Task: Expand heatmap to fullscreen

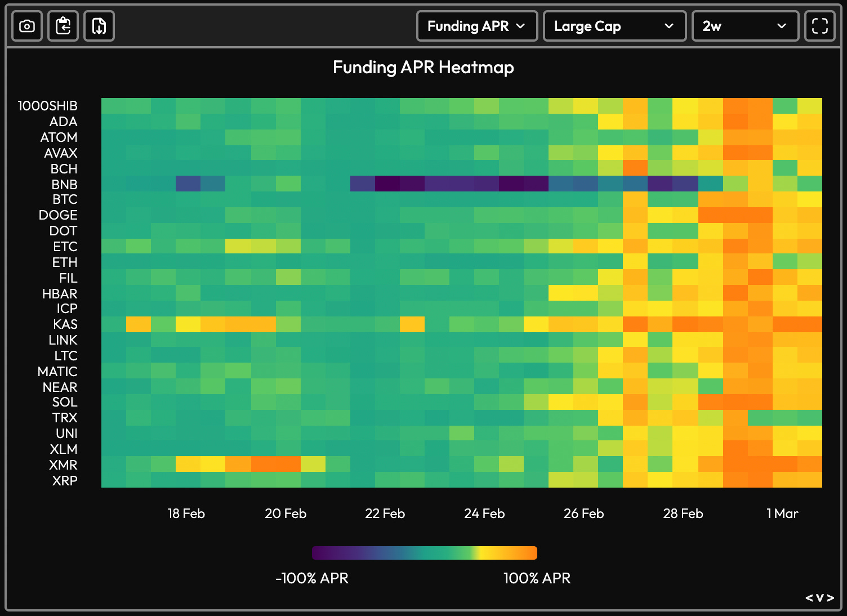Action: 820,26
